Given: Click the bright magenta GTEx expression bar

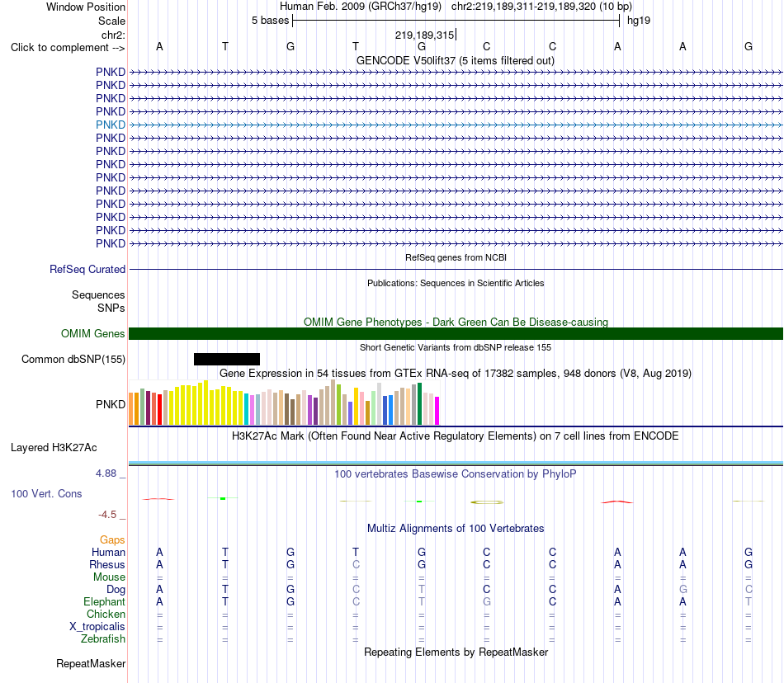Looking at the screenshot, I should coord(437,411).
